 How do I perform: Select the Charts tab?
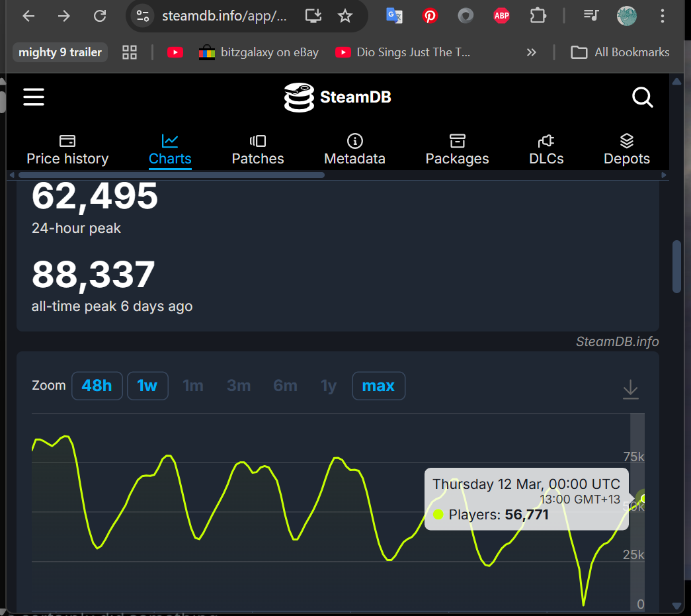coord(170,150)
